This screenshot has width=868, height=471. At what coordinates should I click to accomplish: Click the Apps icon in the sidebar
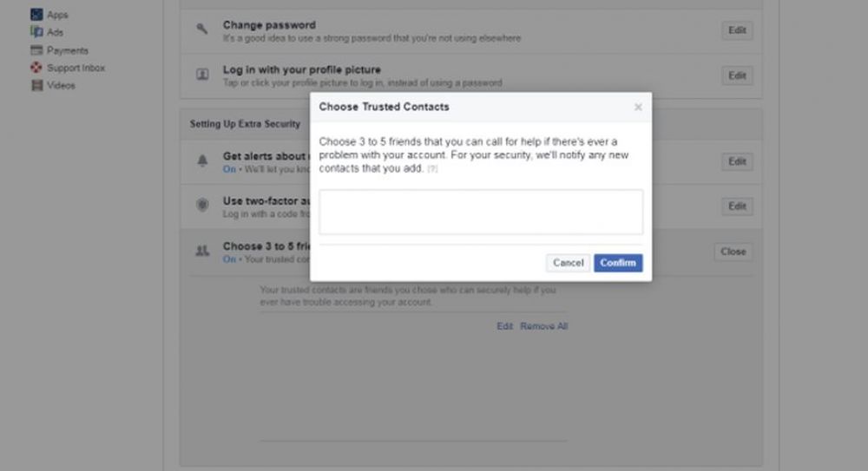click(36, 15)
